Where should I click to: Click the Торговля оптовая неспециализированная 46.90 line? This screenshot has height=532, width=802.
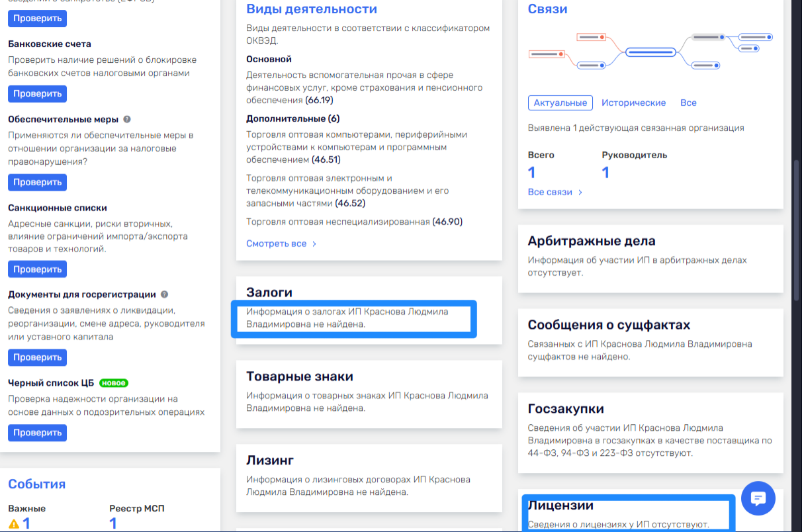(x=355, y=222)
